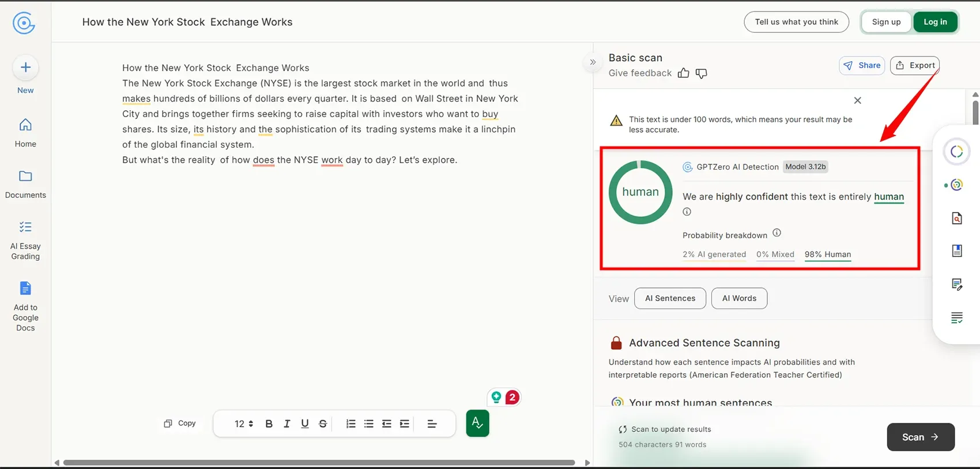
Task: Increase the paragraph indent
Action: (405, 424)
